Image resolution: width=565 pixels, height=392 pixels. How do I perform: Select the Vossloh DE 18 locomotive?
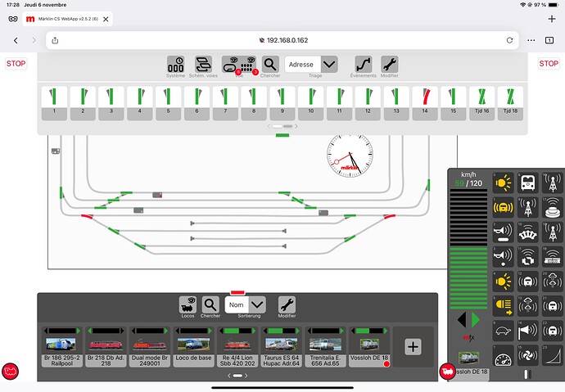click(x=368, y=345)
